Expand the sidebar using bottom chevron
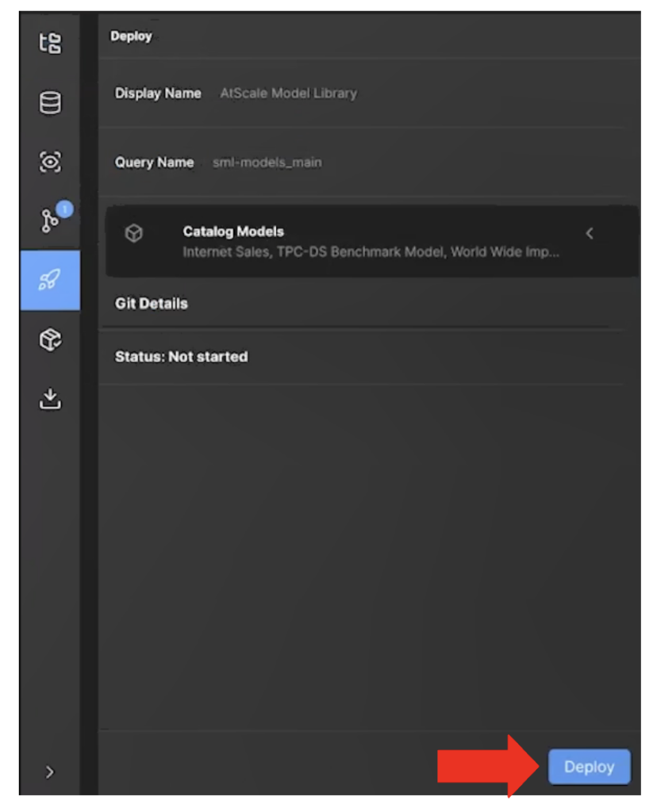 [50, 772]
